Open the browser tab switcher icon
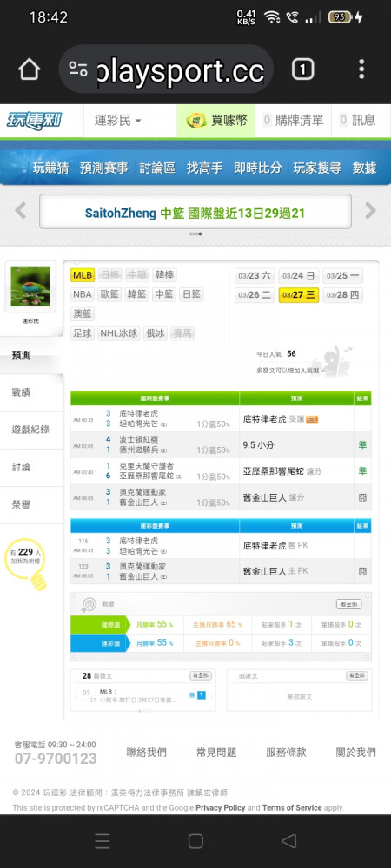The height and width of the screenshot is (868, 391). coord(302,69)
